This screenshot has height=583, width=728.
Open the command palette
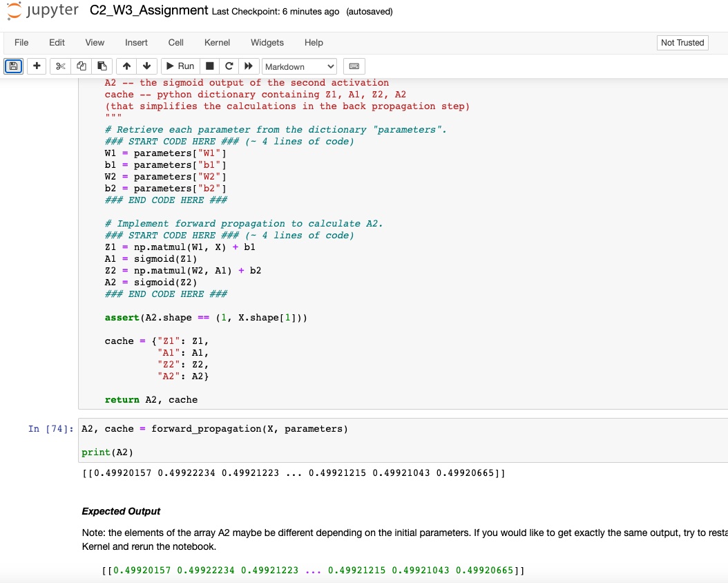click(x=354, y=66)
